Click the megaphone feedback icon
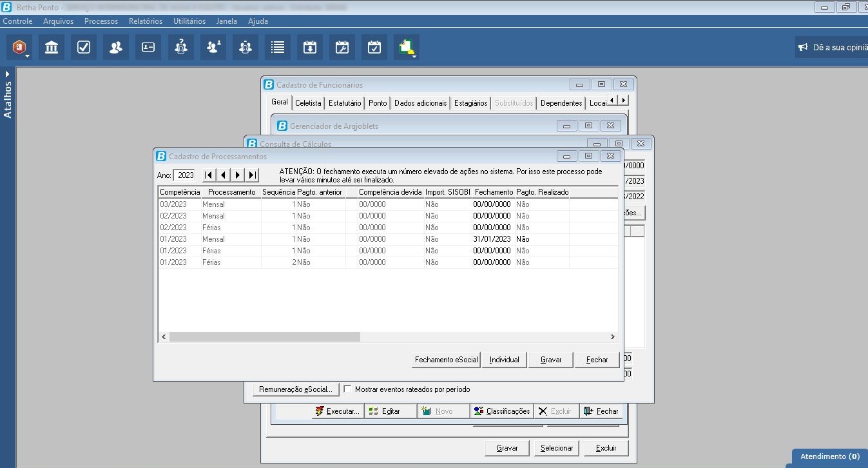The width and height of the screenshot is (868, 468). pyautogui.click(x=803, y=47)
